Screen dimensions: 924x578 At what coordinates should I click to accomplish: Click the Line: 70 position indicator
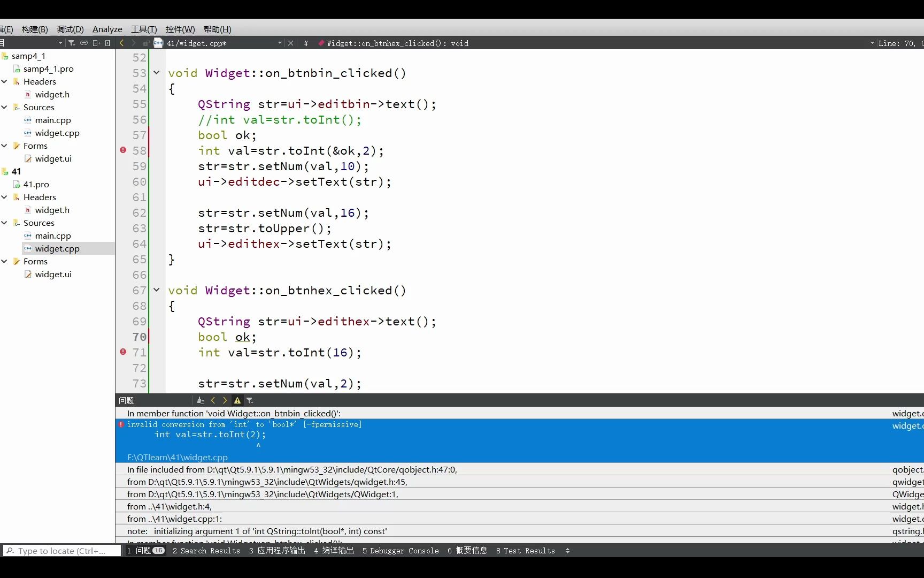click(x=900, y=43)
